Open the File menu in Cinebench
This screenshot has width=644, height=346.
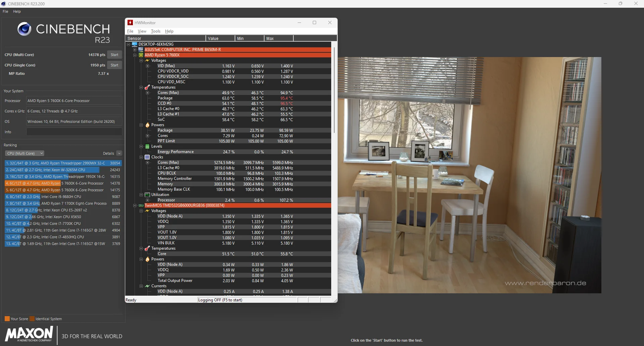point(5,11)
